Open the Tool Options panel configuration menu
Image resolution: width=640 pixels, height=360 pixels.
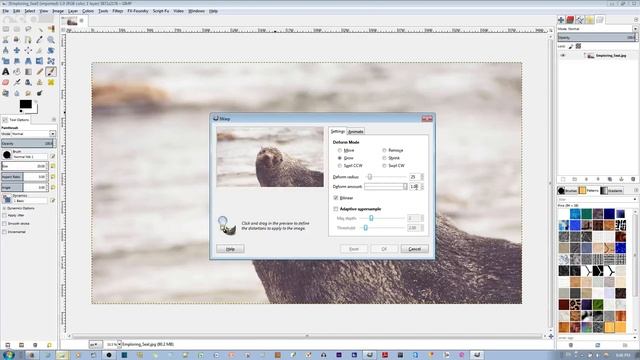point(53,120)
